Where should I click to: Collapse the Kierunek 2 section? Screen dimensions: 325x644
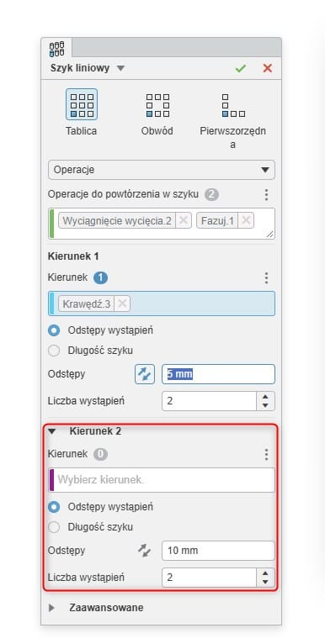(52, 431)
